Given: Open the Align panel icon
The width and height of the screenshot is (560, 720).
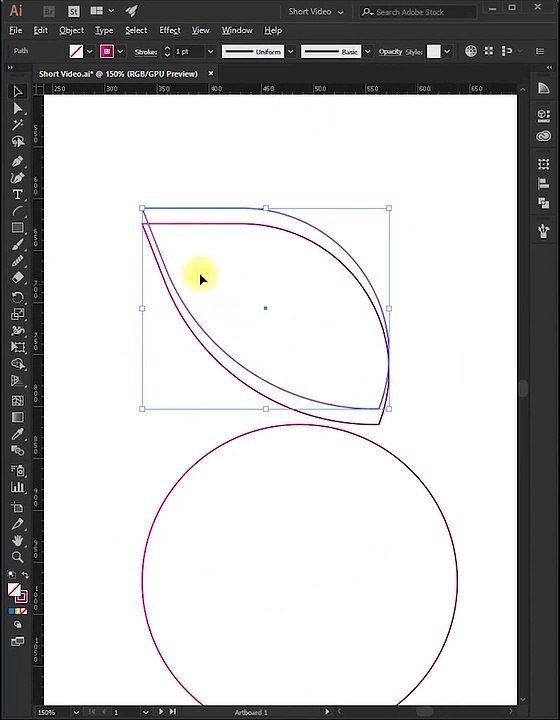Looking at the screenshot, I should (x=543, y=184).
